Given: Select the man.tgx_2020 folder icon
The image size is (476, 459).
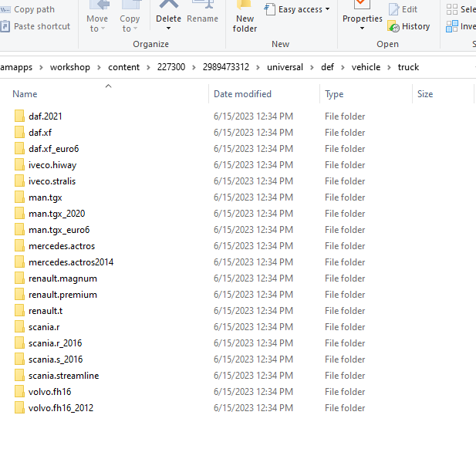Looking at the screenshot, I should (x=19, y=214).
